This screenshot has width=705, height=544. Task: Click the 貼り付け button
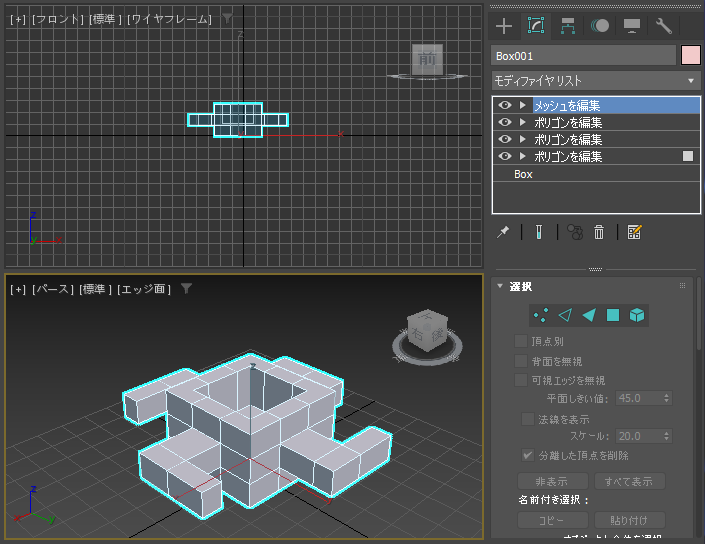[x=629, y=520]
